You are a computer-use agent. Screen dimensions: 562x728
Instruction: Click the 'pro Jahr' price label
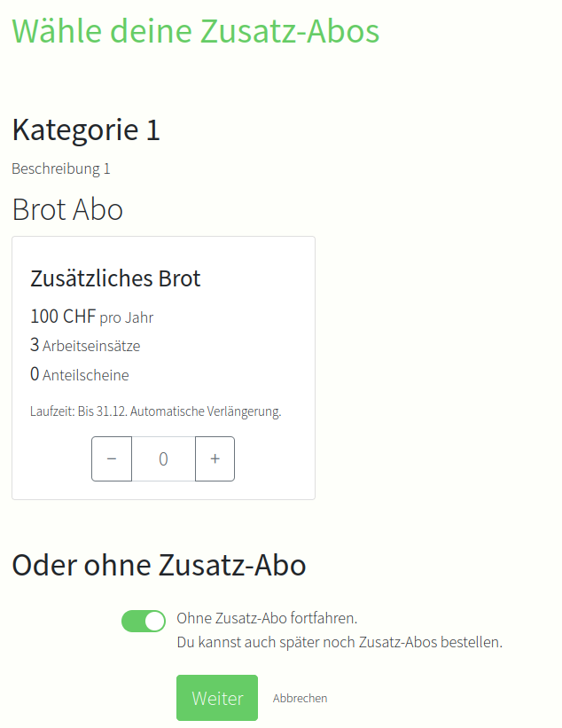click(127, 317)
